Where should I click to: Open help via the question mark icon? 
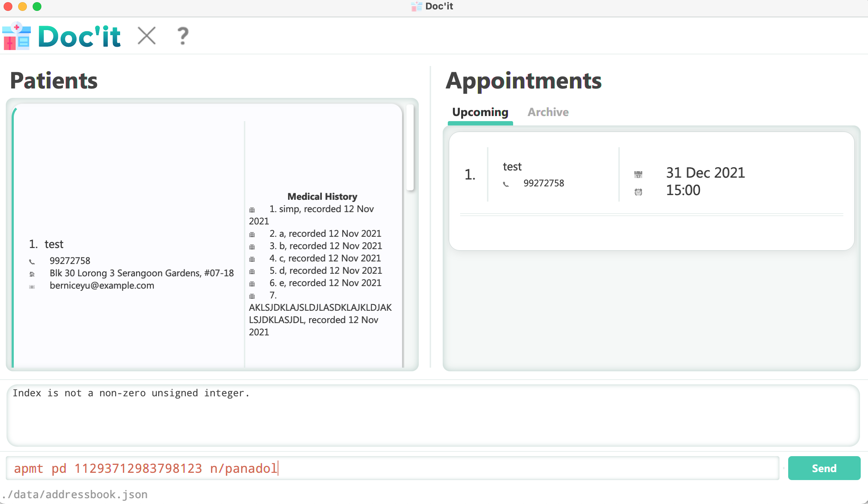point(183,36)
